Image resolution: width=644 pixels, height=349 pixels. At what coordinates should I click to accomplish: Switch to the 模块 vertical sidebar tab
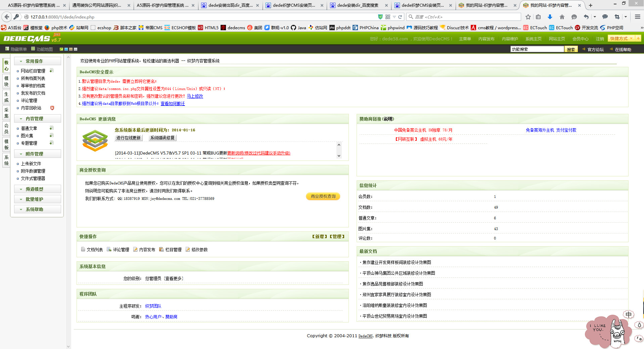click(6, 81)
